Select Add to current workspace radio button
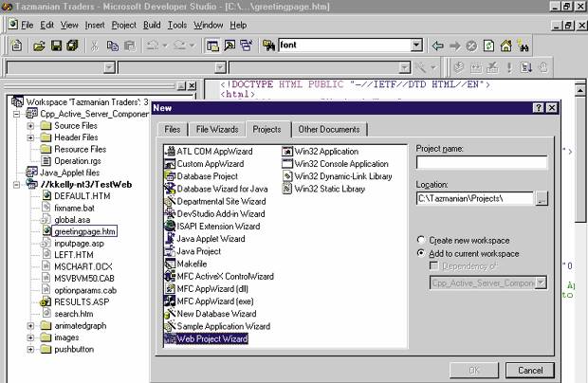588x383 pixels. [421, 253]
